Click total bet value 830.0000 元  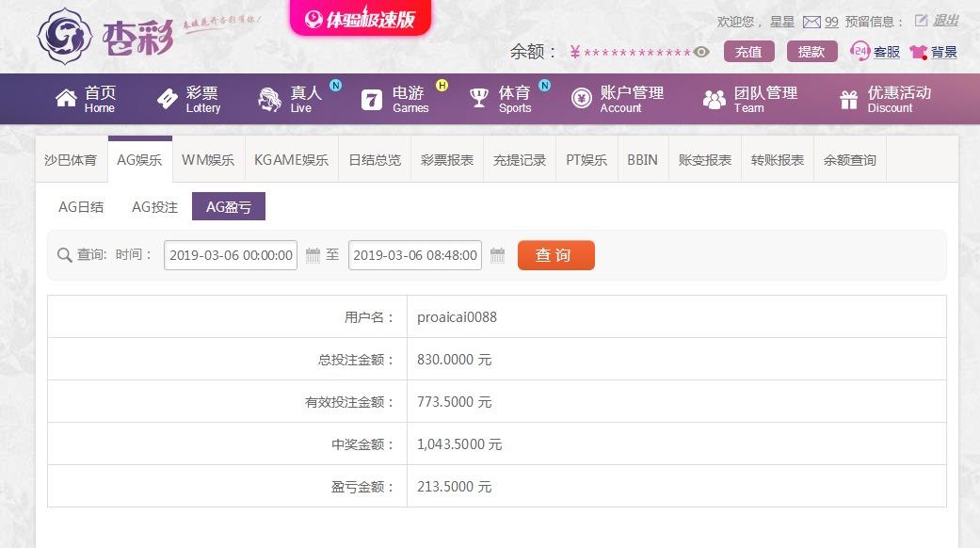(455, 360)
